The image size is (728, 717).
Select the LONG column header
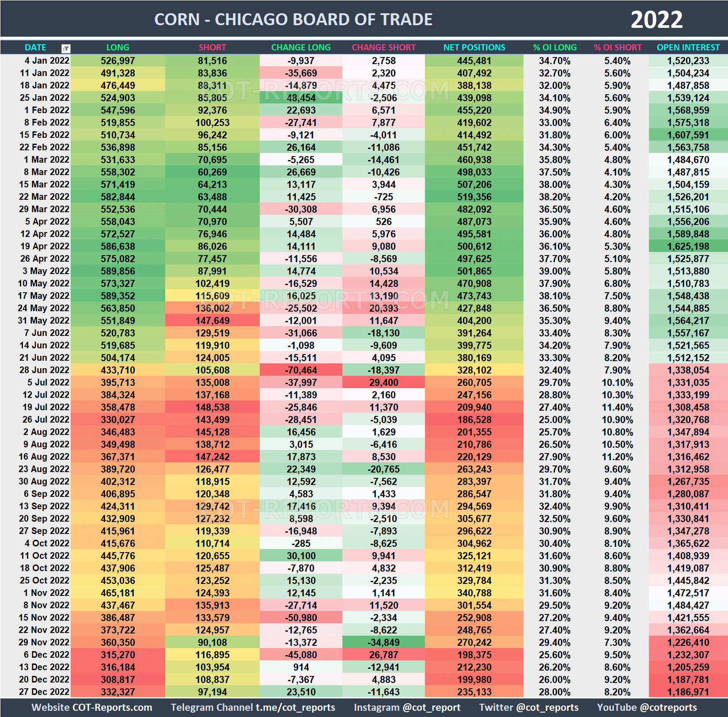coord(117,47)
